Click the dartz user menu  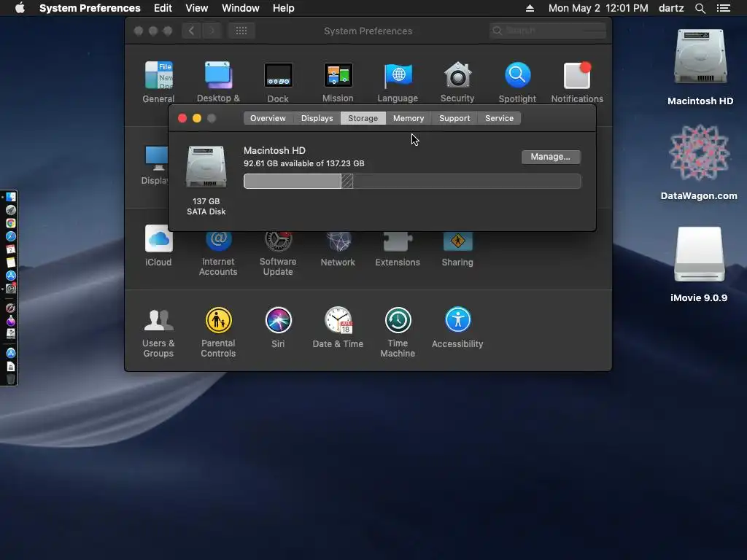pyautogui.click(x=671, y=8)
